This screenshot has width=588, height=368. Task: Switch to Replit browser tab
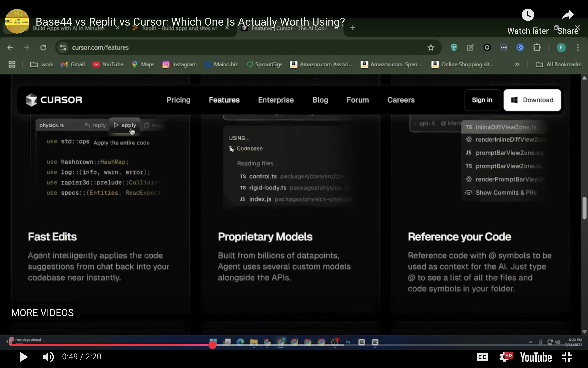[x=180, y=28]
